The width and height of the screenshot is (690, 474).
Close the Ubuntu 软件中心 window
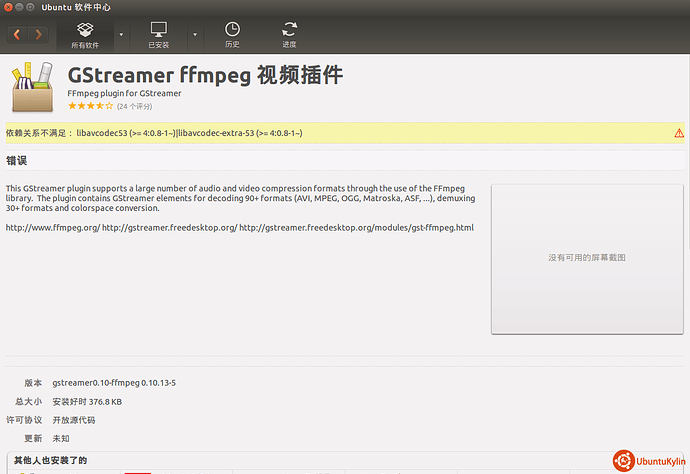(x=8, y=7)
